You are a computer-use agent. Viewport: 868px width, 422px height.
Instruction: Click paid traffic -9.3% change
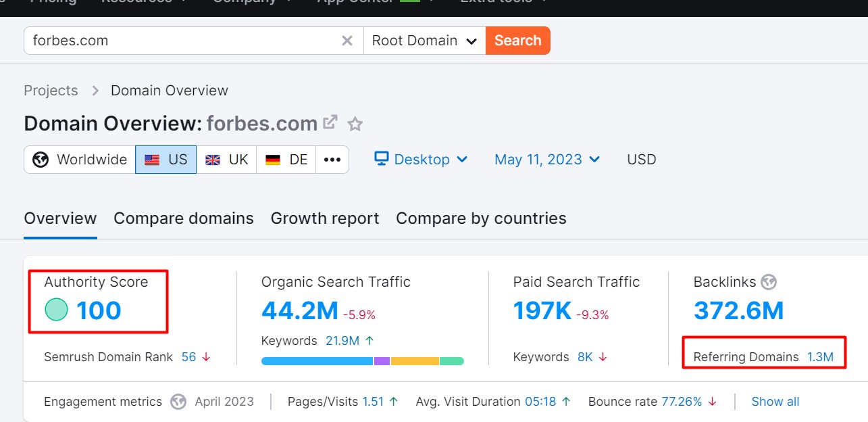tap(592, 314)
